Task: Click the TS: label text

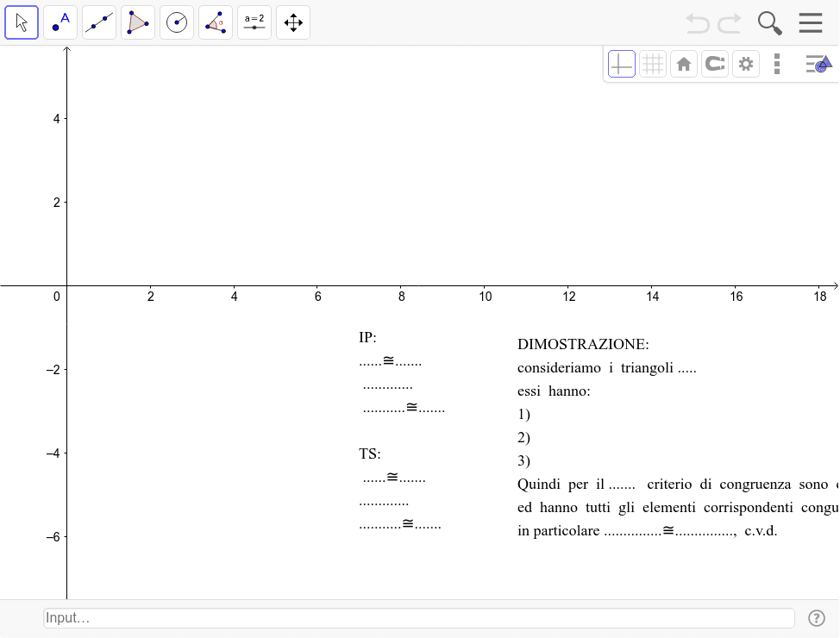Action: coord(370,453)
